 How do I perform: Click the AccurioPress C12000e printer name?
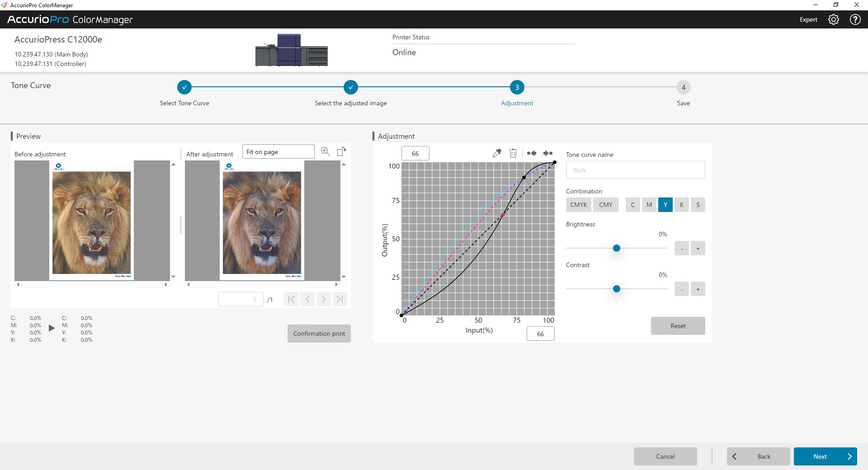click(x=58, y=39)
